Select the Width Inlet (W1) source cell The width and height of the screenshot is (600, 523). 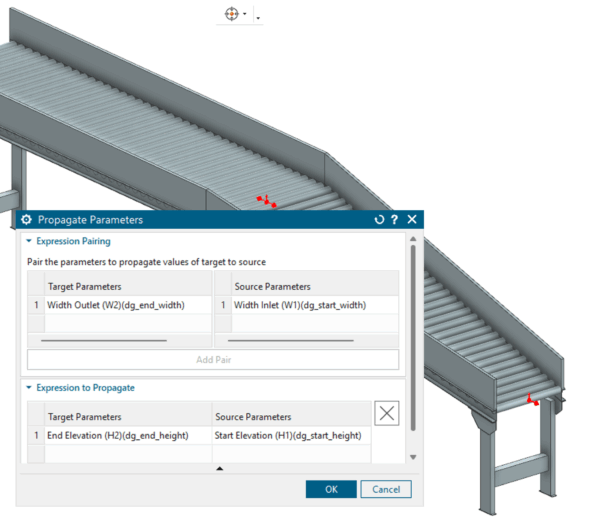[314, 305]
